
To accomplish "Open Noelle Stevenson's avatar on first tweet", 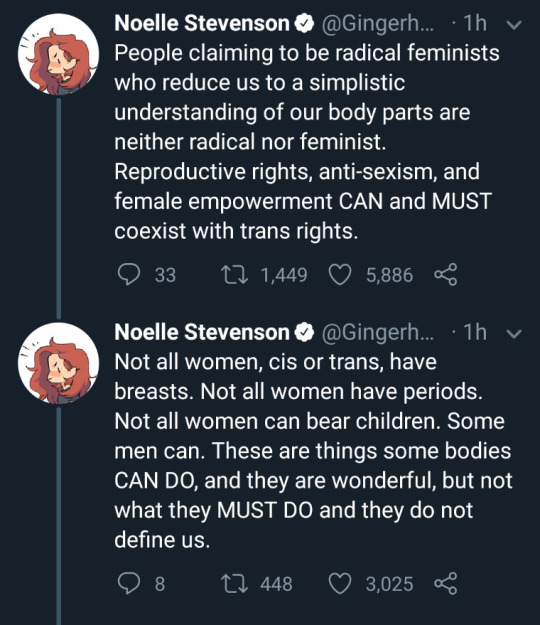I will tap(58, 54).
